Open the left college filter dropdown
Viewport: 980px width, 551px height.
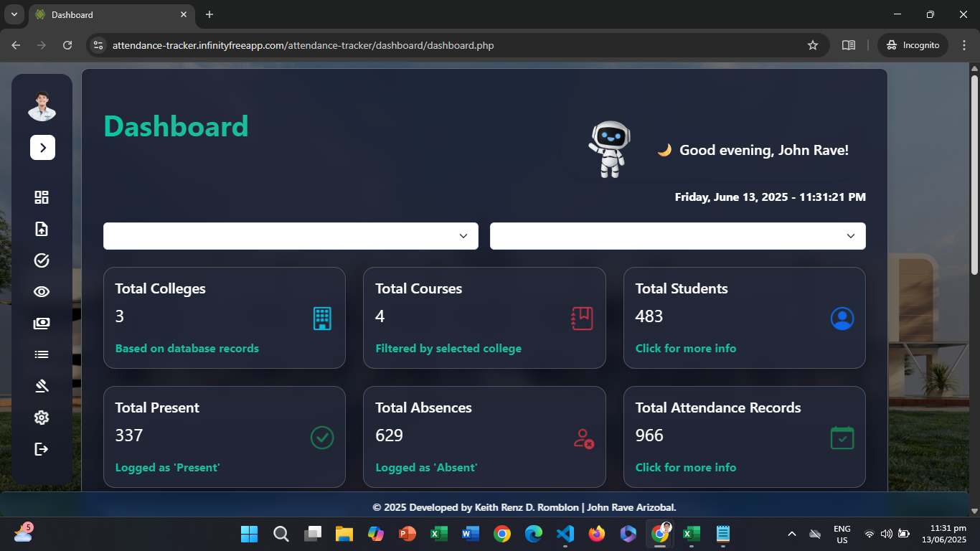coord(291,236)
